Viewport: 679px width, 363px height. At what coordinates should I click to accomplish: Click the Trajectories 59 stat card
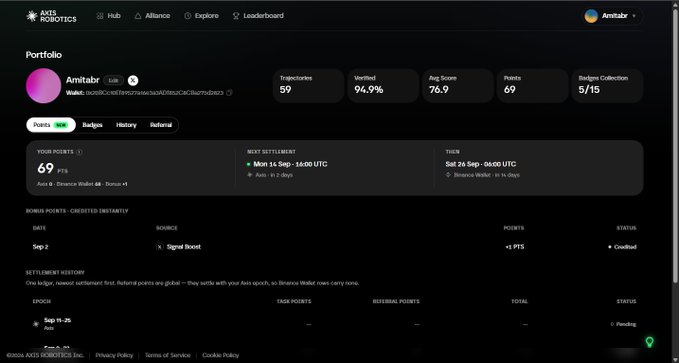tap(308, 85)
